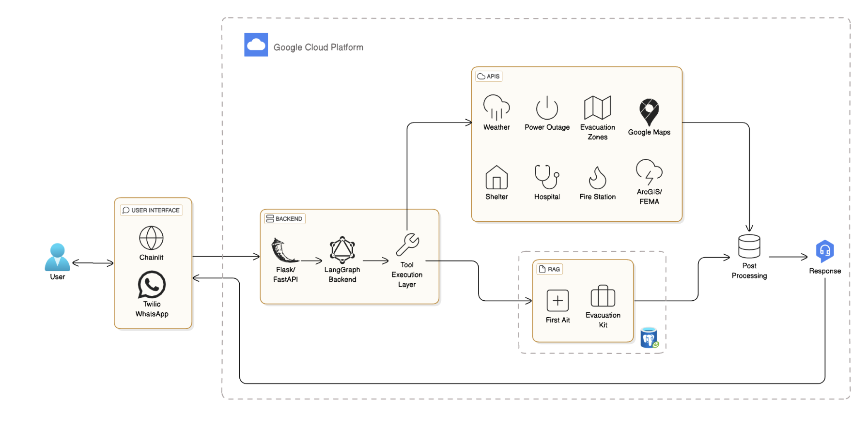Click the 'Shelter' label text

(x=496, y=197)
